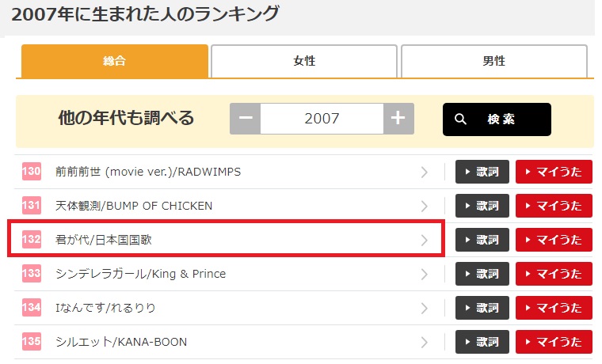Click the year field showing 2007

pyautogui.click(x=322, y=119)
